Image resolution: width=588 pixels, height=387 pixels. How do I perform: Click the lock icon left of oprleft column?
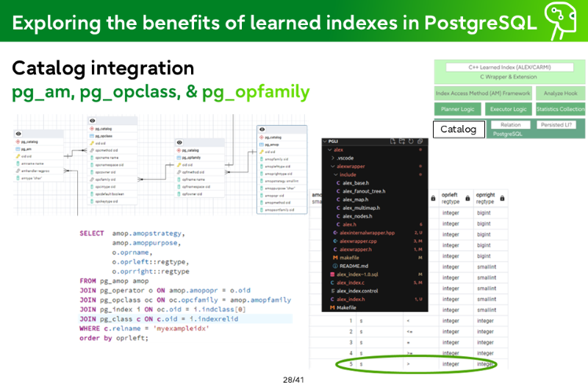click(433, 198)
